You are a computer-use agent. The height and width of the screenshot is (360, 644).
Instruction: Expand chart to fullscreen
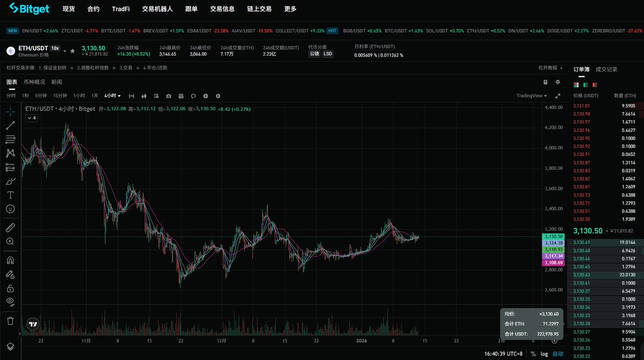click(x=558, y=96)
